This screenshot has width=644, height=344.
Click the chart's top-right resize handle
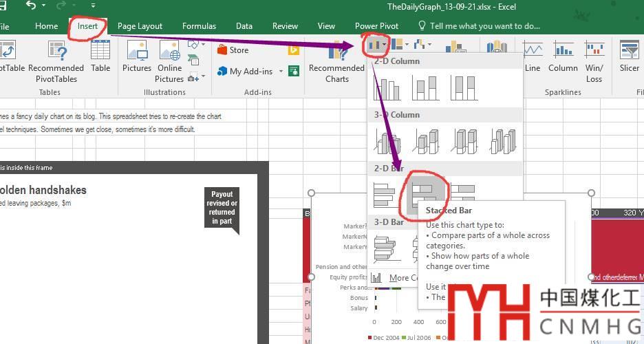(591, 193)
